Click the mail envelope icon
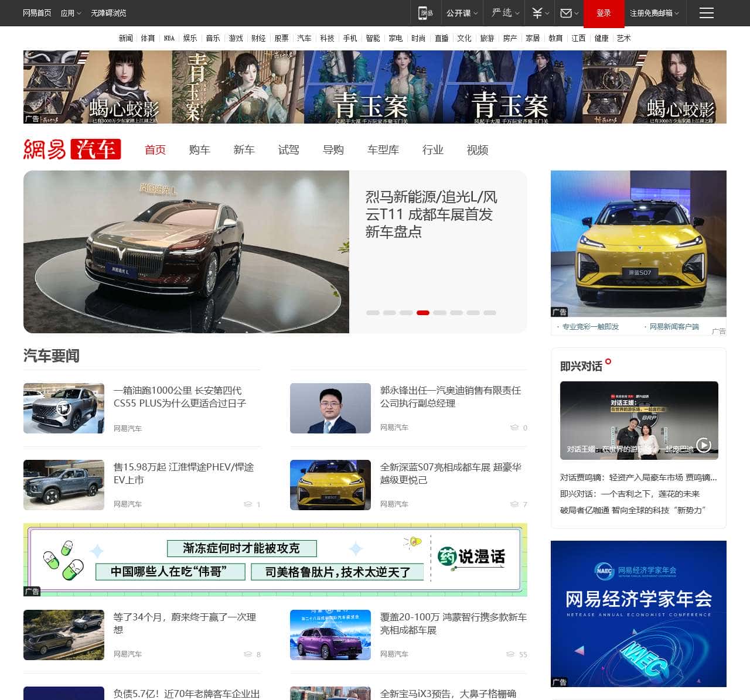The height and width of the screenshot is (700, 750). click(x=566, y=13)
